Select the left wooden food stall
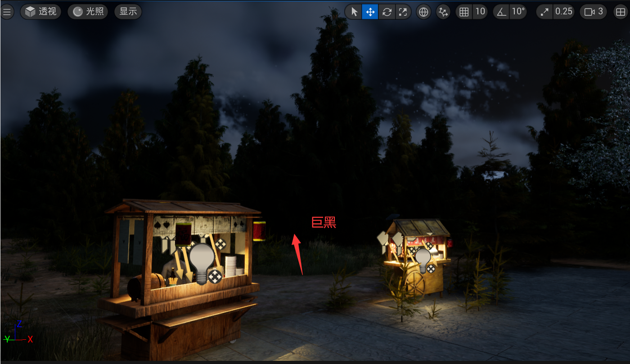The width and height of the screenshot is (630, 364). pos(180,279)
